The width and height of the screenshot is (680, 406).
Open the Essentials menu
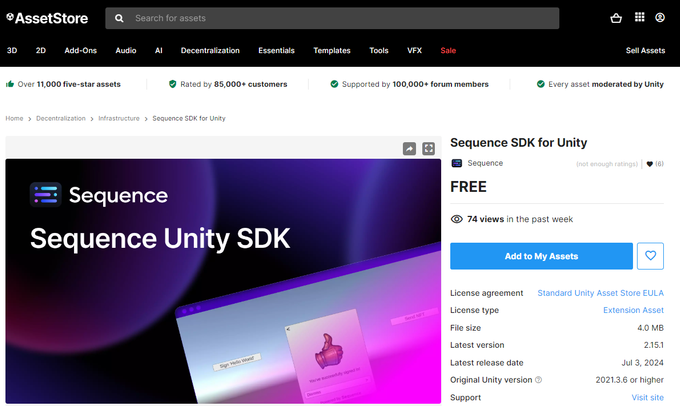click(276, 50)
